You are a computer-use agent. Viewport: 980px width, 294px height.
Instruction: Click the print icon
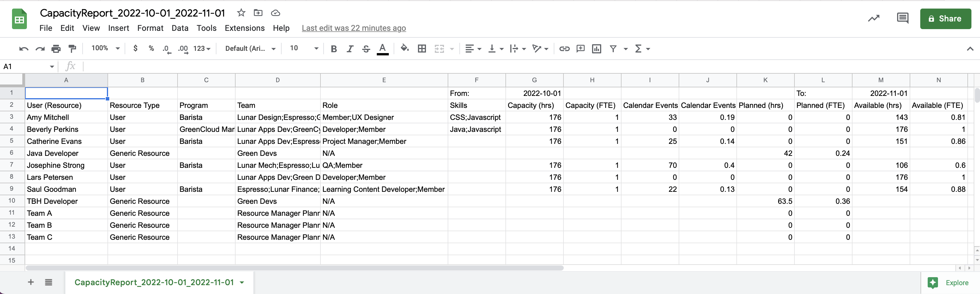(56, 49)
